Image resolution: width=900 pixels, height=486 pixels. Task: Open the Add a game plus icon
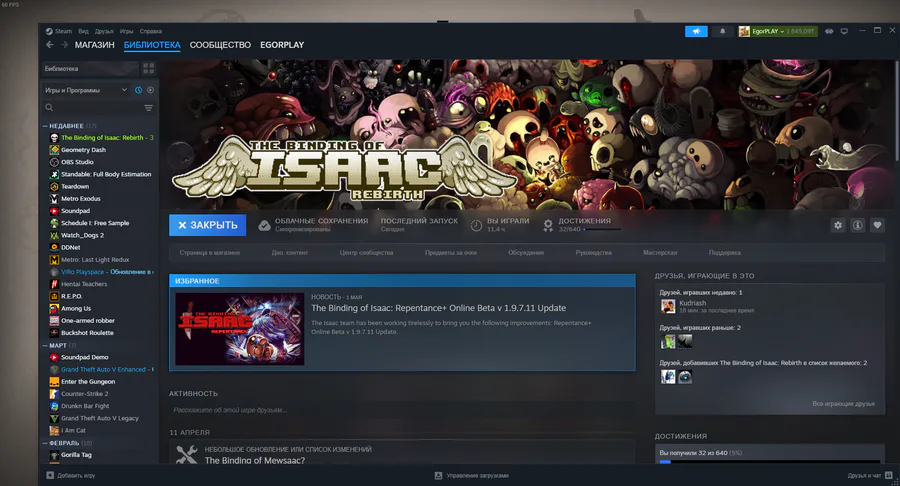coord(50,475)
